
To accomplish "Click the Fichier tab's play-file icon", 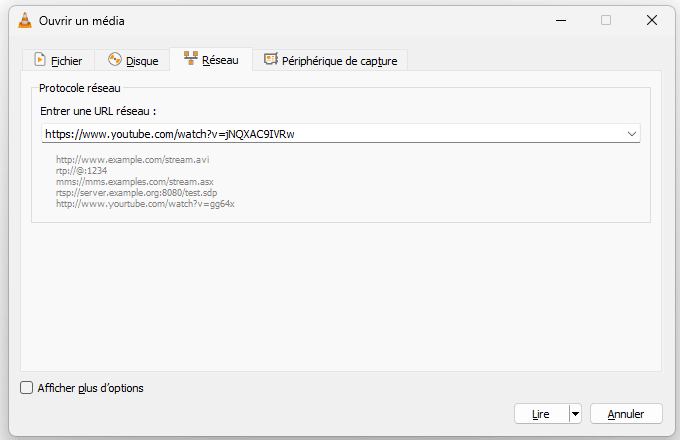I will click(40, 61).
